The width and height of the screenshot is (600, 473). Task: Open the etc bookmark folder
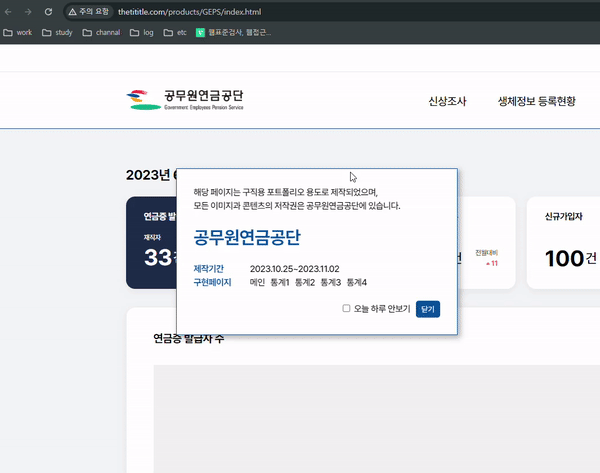click(175, 33)
